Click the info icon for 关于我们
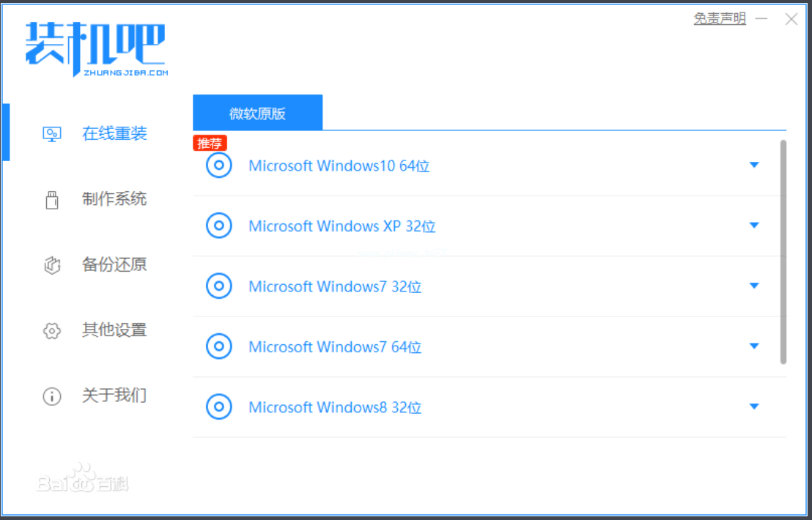The image size is (812, 520). [51, 396]
